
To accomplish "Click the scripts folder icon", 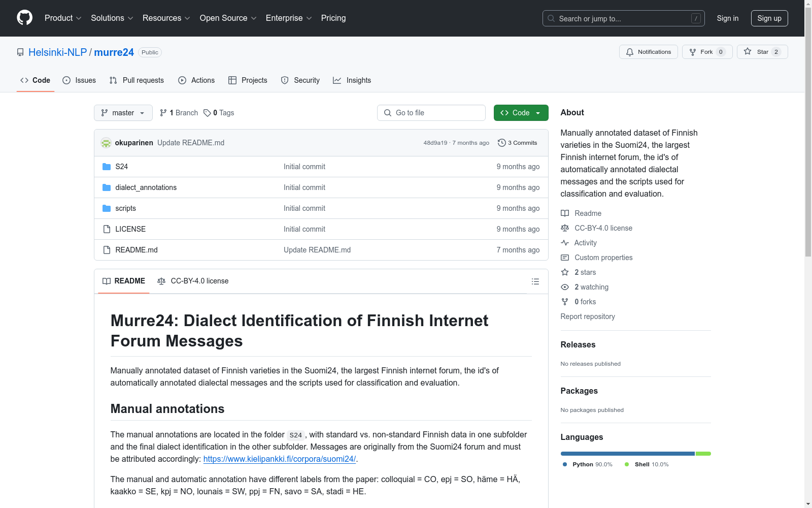I will tap(107, 208).
